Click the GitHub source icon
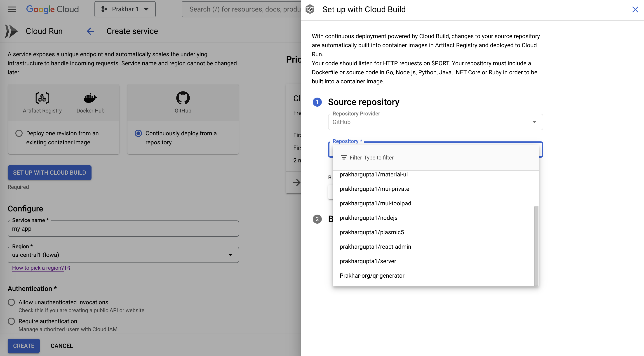Viewport: 644px width, 356px height. pos(183,98)
